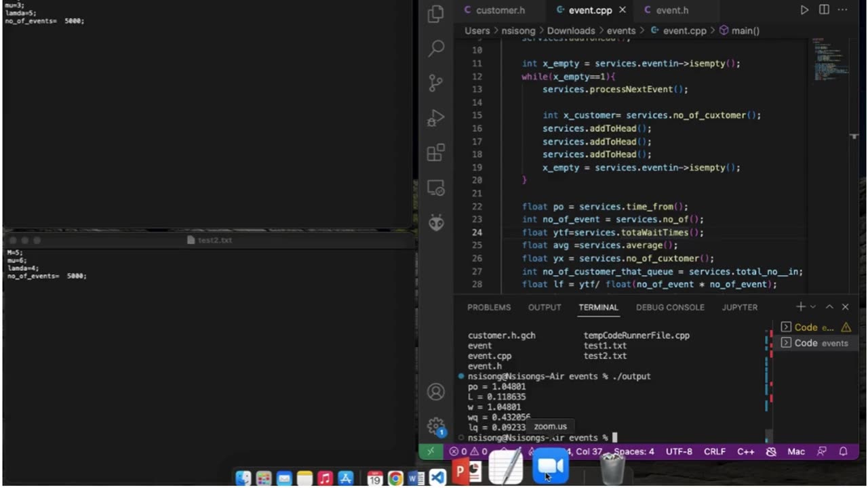This screenshot has height=488, width=868.
Task: Open the OUTPUT panel tab
Action: click(545, 307)
